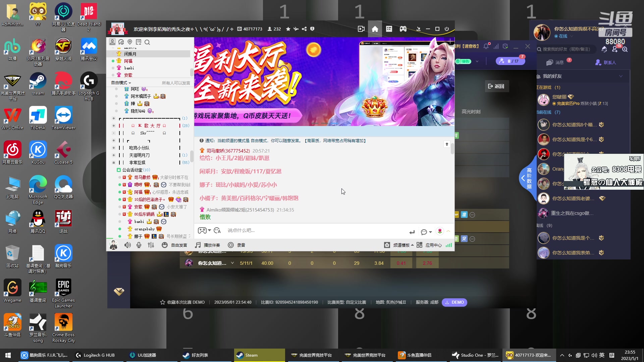Open friend requests icon showing 18 badge
Viewport: 644px width, 362px height.
tap(615, 49)
